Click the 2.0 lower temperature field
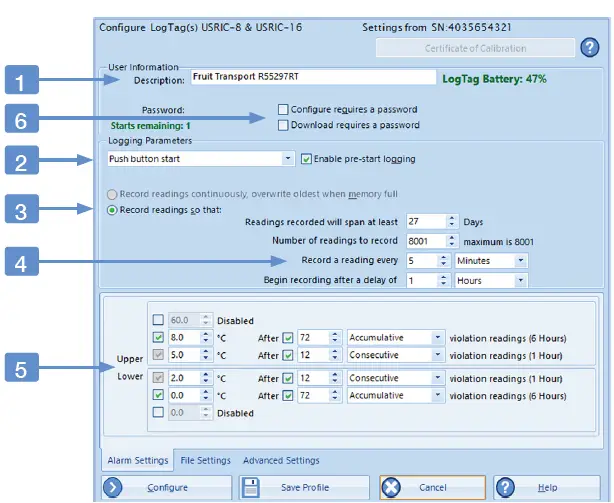The image size is (614, 503). [x=184, y=378]
